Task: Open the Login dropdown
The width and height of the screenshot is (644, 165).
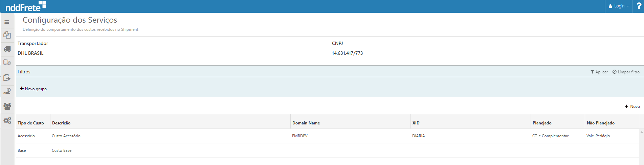Action: point(619,6)
